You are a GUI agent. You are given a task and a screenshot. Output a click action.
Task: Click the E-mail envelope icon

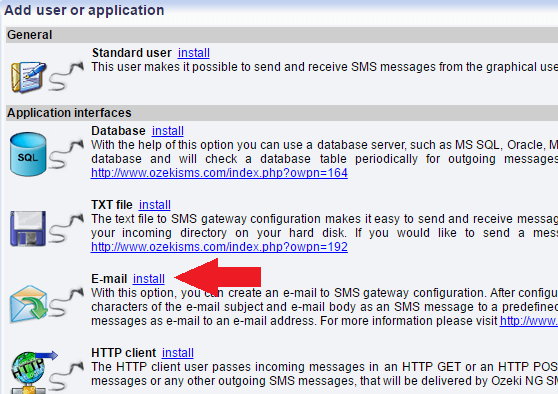click(28, 303)
